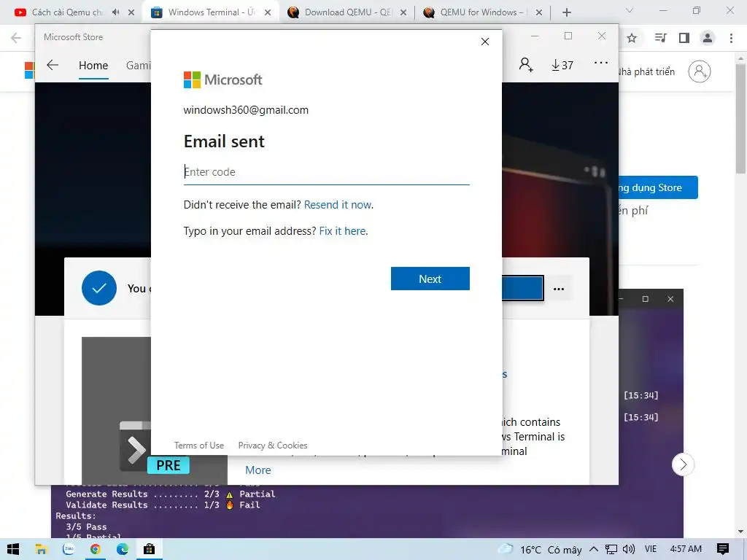Image resolution: width=747 pixels, height=560 pixels.
Task: Open volume control in tray
Action: coord(629,549)
